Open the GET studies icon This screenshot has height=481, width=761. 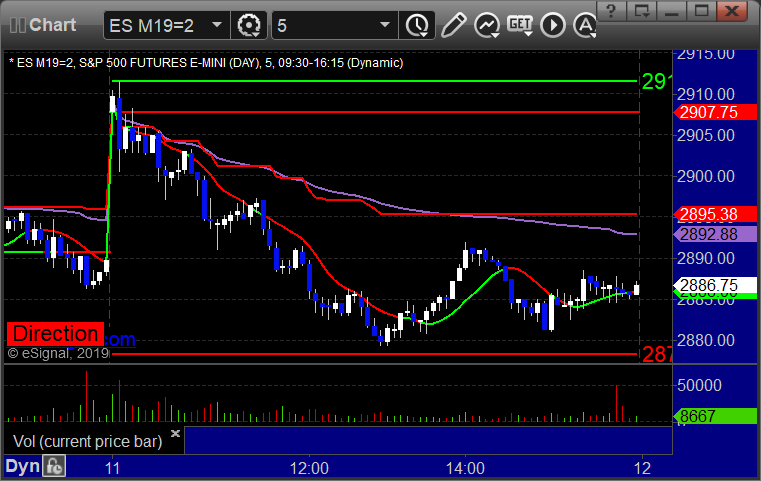(520, 25)
